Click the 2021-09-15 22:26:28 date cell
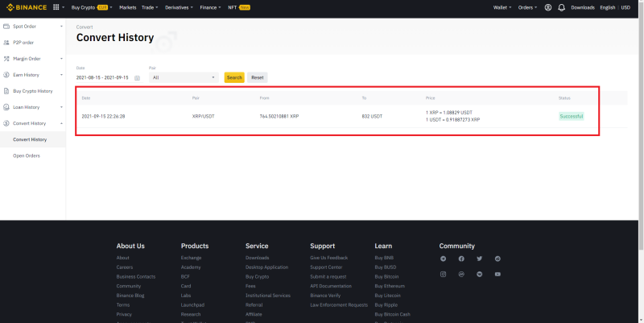Viewport: 644px width, 323px height. (103, 116)
